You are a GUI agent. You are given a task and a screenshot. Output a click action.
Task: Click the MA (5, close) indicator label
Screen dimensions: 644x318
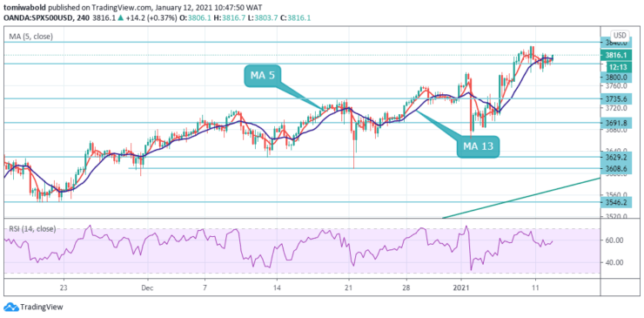point(30,37)
